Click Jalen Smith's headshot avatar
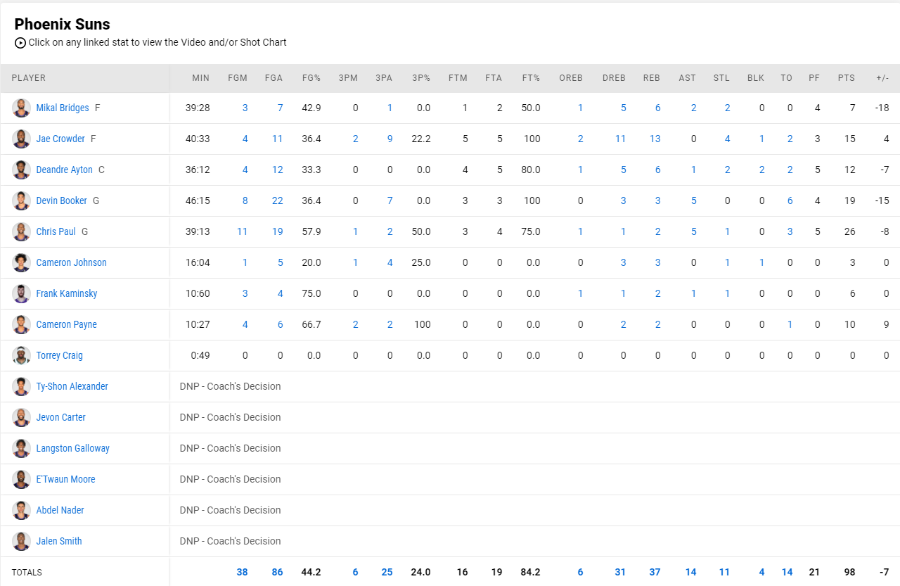This screenshot has height=586, width=900. tap(21, 542)
